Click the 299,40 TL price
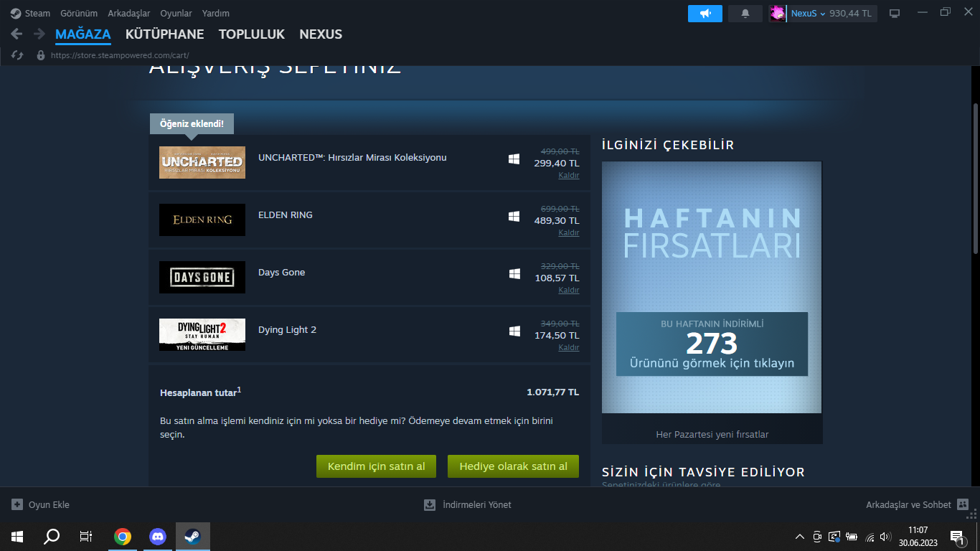 pyautogui.click(x=557, y=163)
